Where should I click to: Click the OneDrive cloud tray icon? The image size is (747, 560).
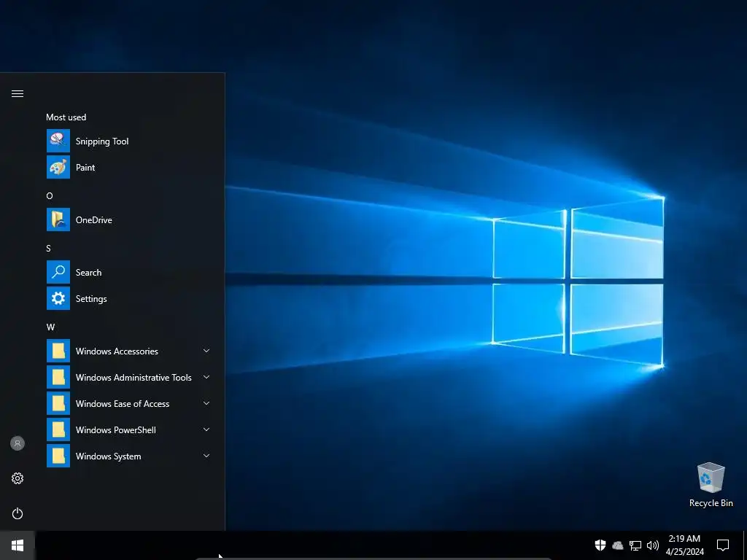coord(618,545)
